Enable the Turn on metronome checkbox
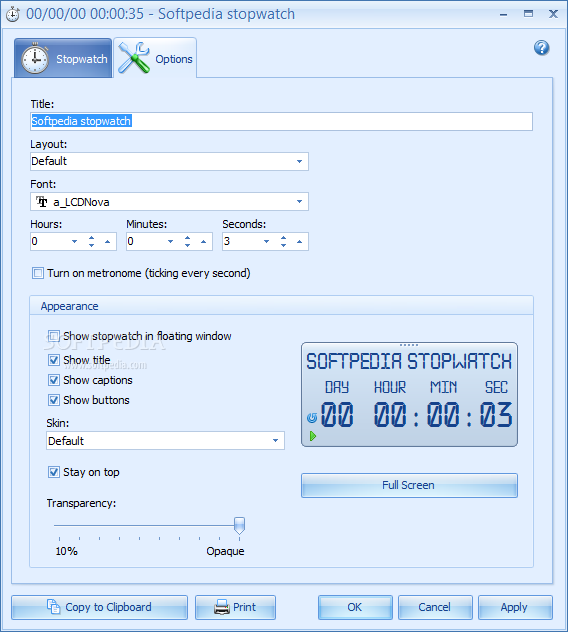The image size is (568, 632). (x=38, y=273)
